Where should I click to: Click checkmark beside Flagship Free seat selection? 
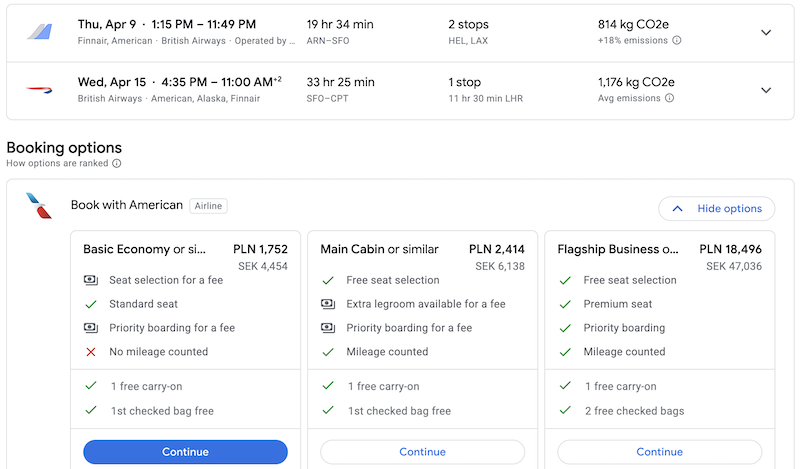click(x=565, y=280)
